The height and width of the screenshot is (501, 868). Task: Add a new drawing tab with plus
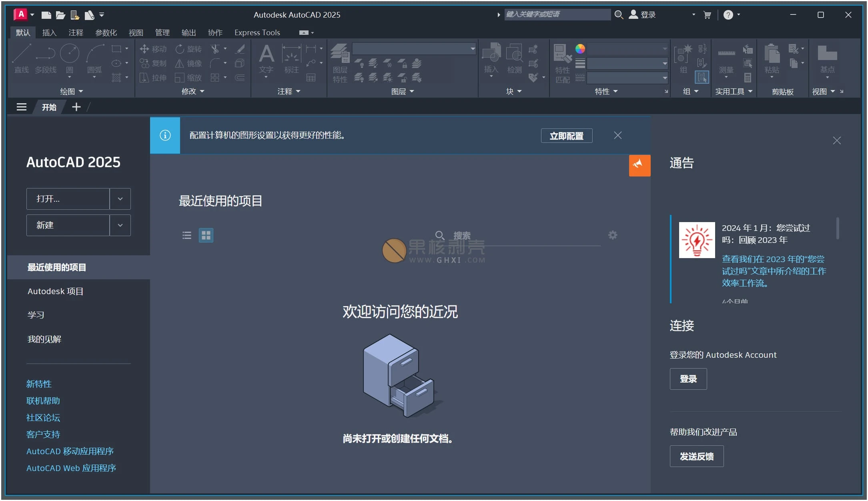[x=76, y=107]
